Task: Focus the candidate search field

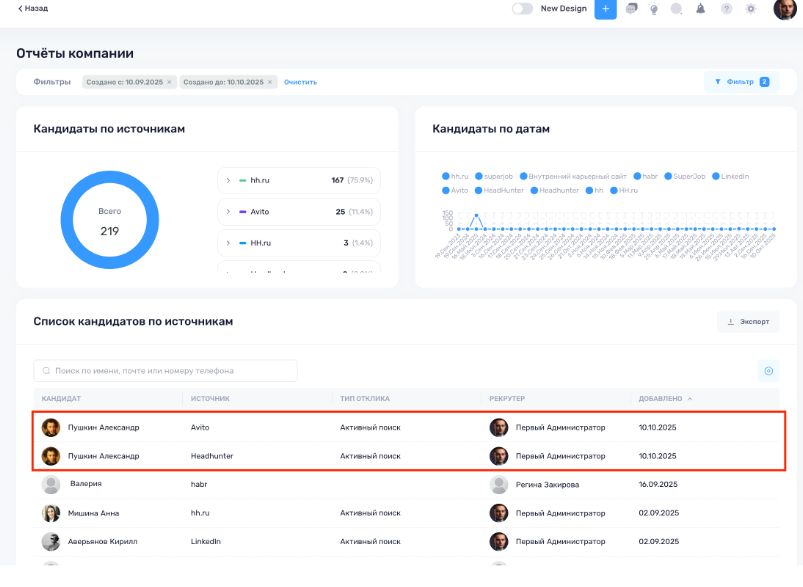Action: (165, 371)
